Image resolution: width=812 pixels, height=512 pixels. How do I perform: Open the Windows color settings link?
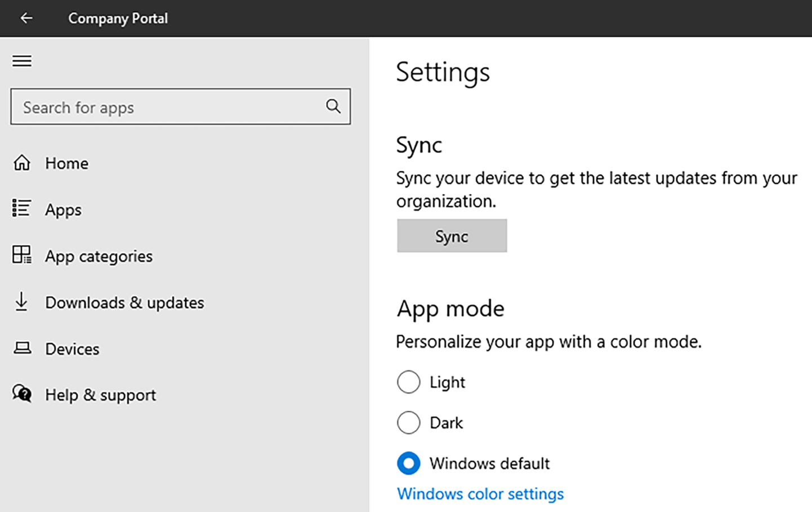click(480, 494)
